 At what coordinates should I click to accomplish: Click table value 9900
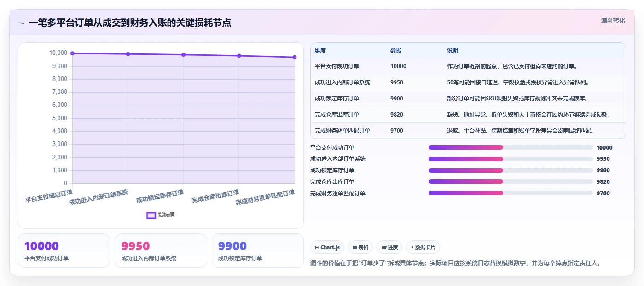[397, 98]
